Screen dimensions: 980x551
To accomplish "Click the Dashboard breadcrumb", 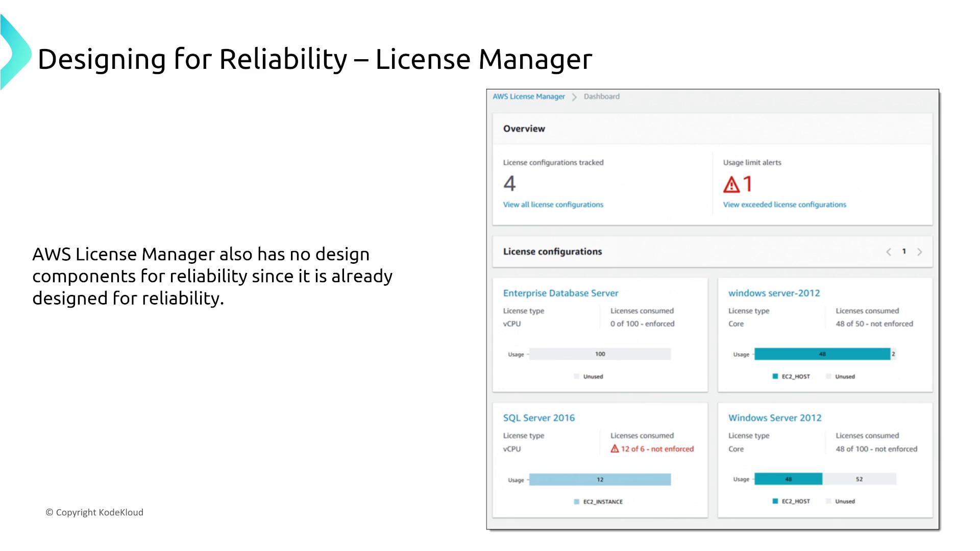I will click(x=601, y=96).
